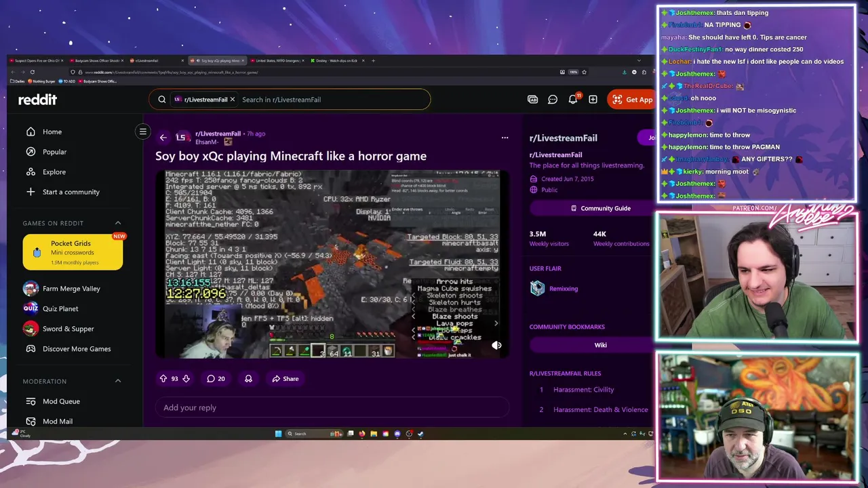868x488 pixels.
Task: Share the xQc Minecraft post
Action: [285, 379]
